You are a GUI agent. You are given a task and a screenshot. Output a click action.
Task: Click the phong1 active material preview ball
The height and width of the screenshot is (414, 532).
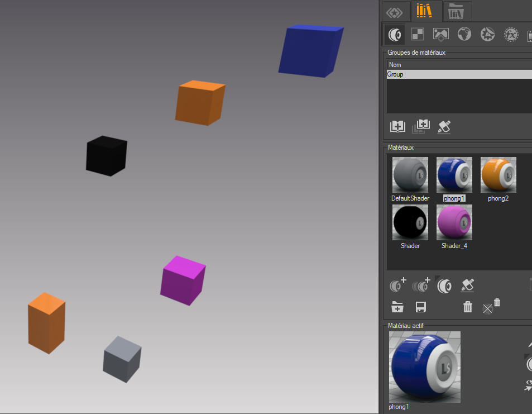click(424, 367)
